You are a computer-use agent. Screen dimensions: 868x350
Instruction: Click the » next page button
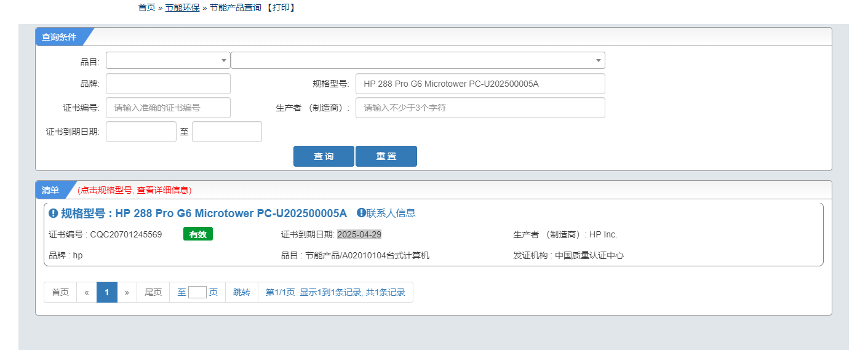127,292
